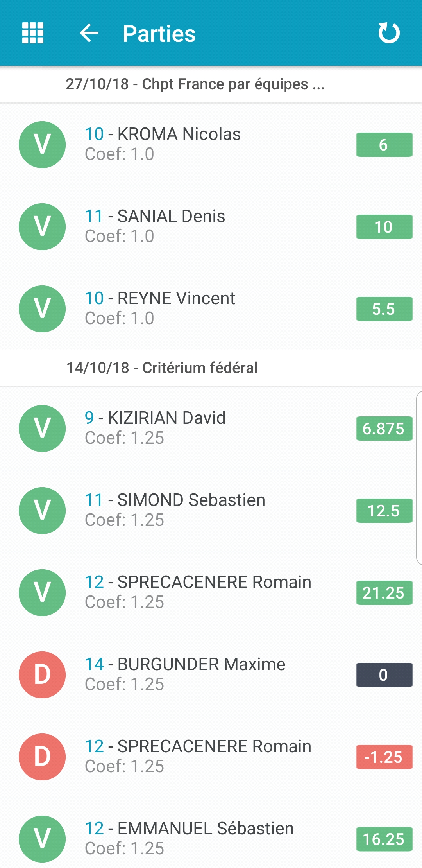
Task: Select the 27/10/18 Chpt France par équipes header
Action: [x=195, y=84]
